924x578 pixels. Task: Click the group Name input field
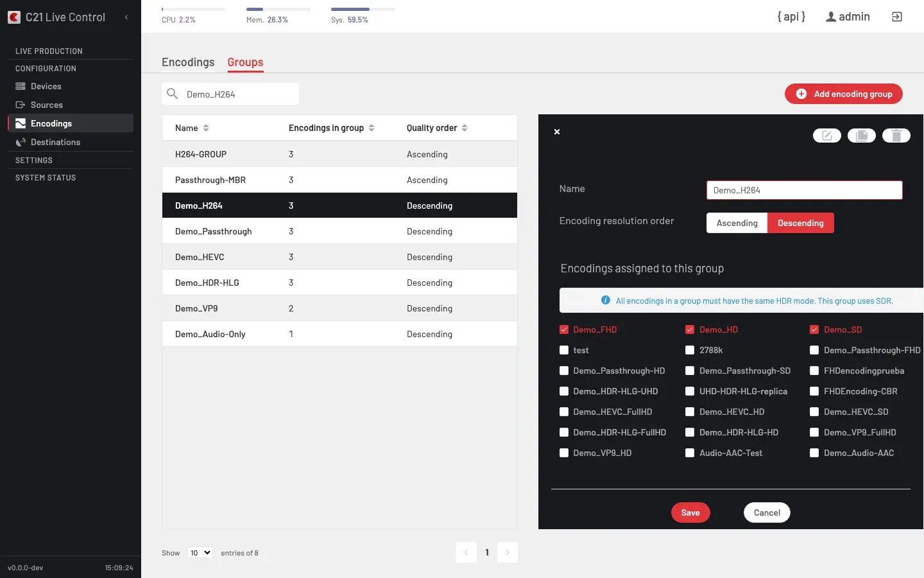coord(805,190)
